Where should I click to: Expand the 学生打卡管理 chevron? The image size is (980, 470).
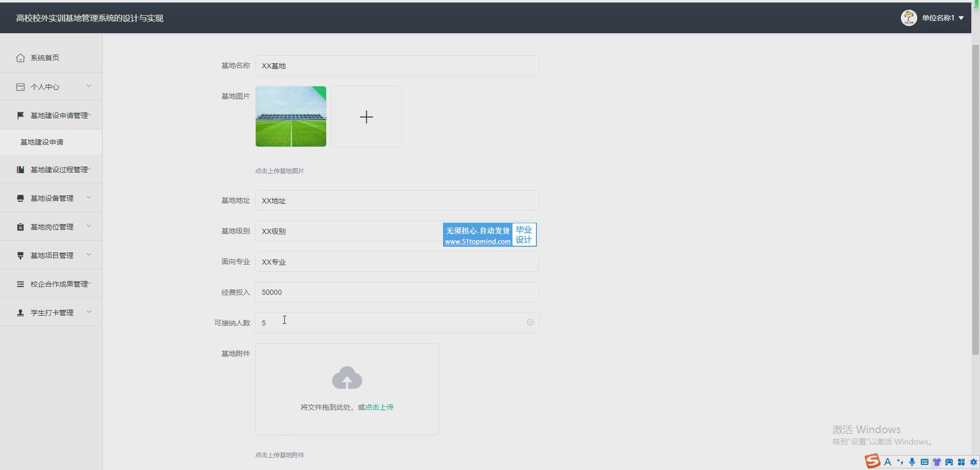[89, 312]
